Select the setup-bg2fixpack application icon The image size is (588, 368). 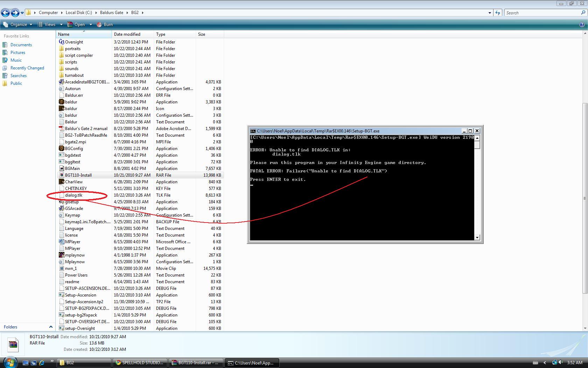(x=62, y=315)
